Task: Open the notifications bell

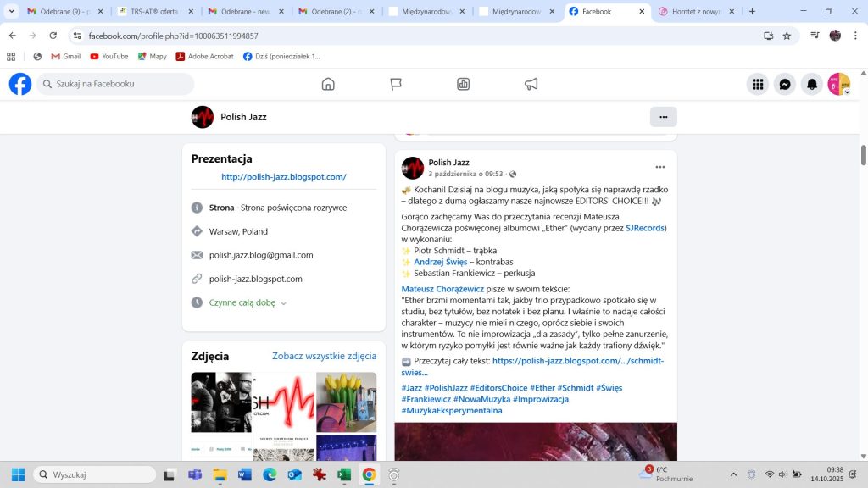Action: [812, 84]
